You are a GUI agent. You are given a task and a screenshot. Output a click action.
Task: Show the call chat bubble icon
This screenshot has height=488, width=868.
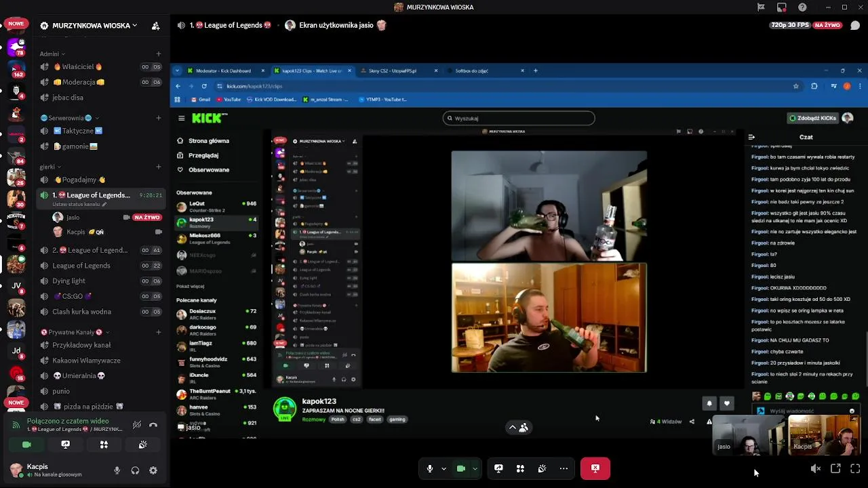pos(855,26)
